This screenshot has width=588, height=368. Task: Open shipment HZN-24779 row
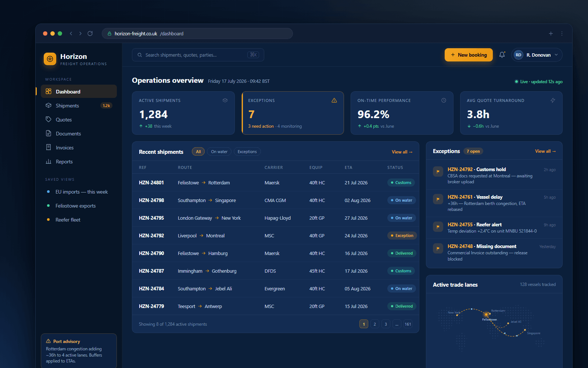276,306
